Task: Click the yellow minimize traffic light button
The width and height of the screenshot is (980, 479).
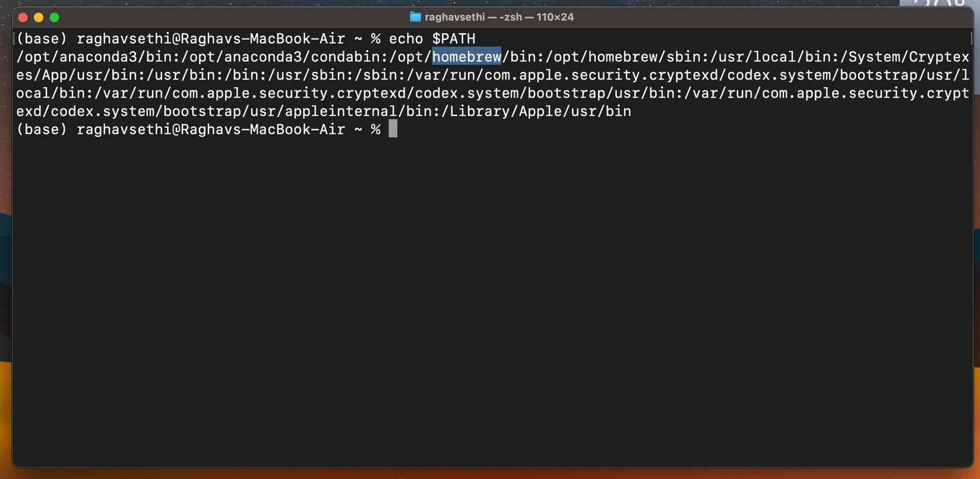Action: [39, 17]
